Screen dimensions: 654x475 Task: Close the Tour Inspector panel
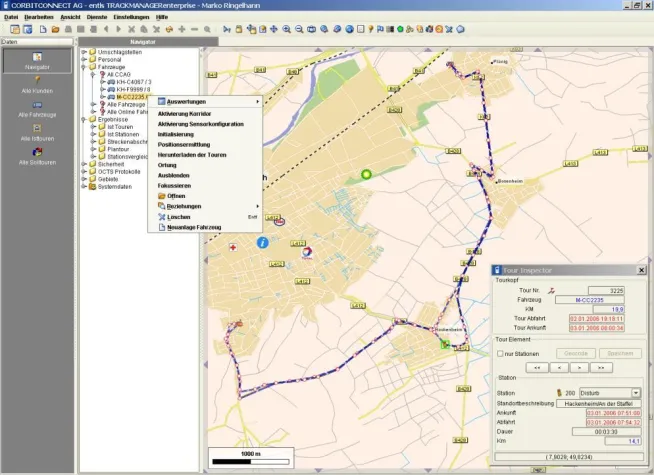[x=643, y=270]
